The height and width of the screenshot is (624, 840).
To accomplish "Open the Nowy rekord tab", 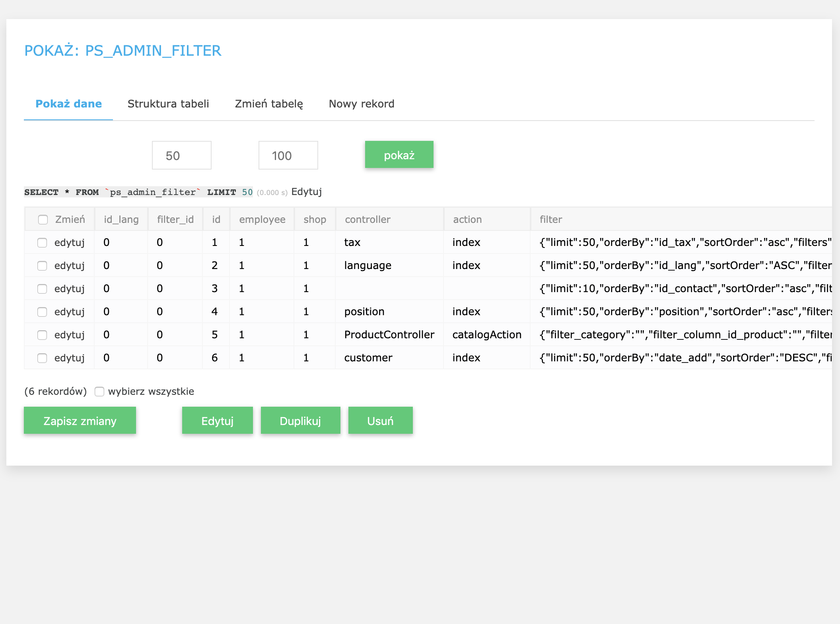I will [x=361, y=104].
